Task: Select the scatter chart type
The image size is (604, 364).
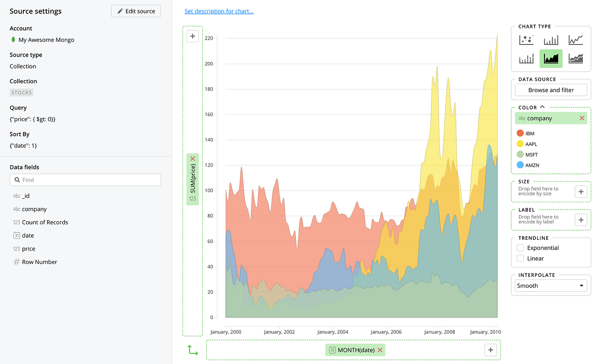Action: point(526,40)
